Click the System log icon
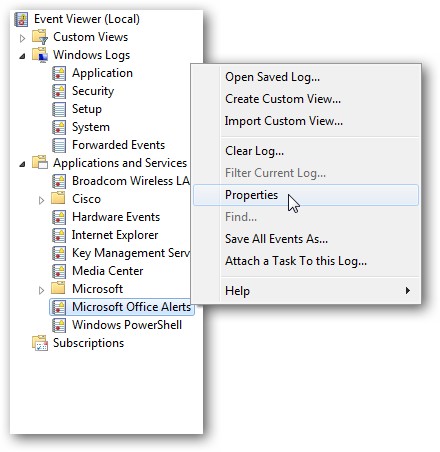Screen dimensions: 440x452 [x=59, y=127]
